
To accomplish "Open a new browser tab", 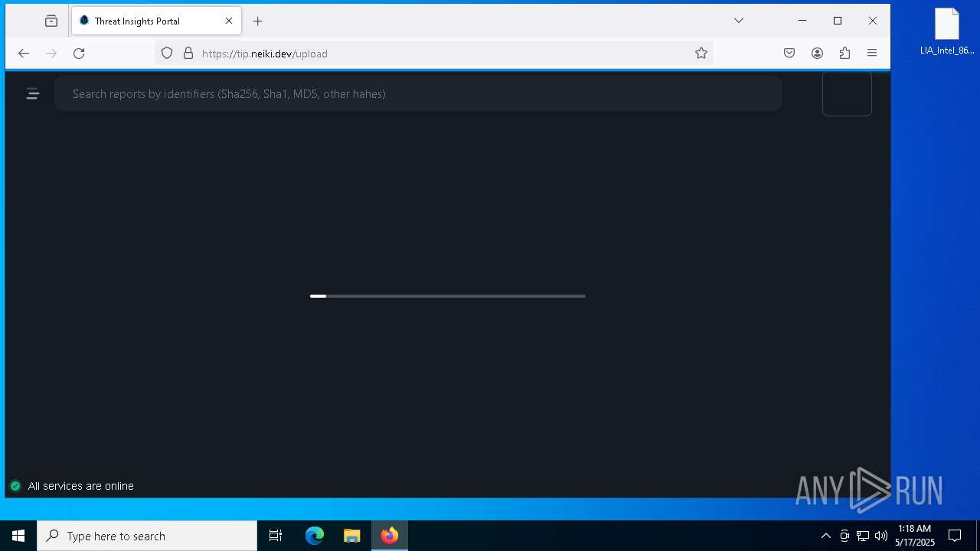I will click(258, 21).
